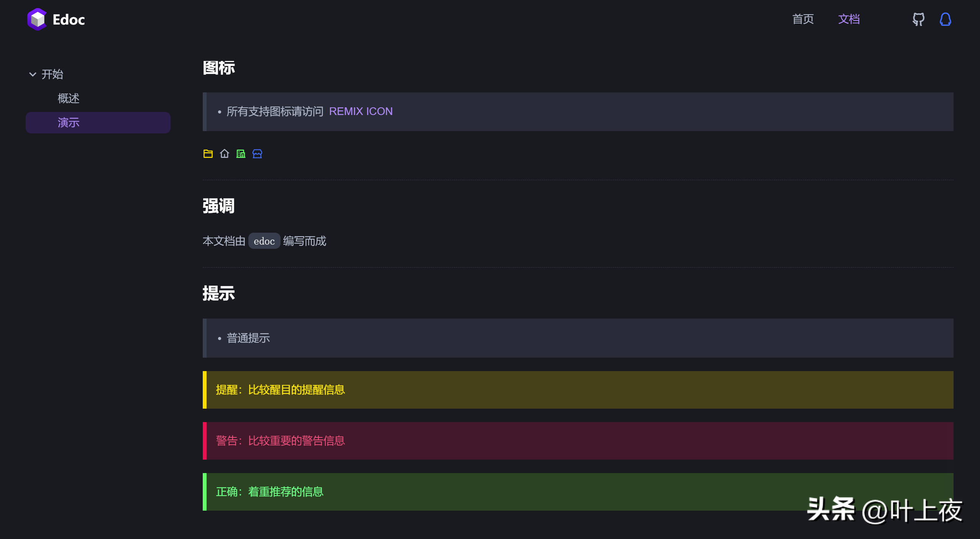
Task: Click the Edoc brand name text
Action: pos(68,19)
